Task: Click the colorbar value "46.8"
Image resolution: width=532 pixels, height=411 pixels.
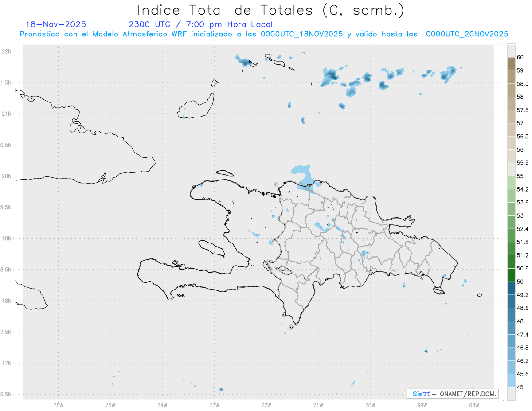Action: (523, 348)
